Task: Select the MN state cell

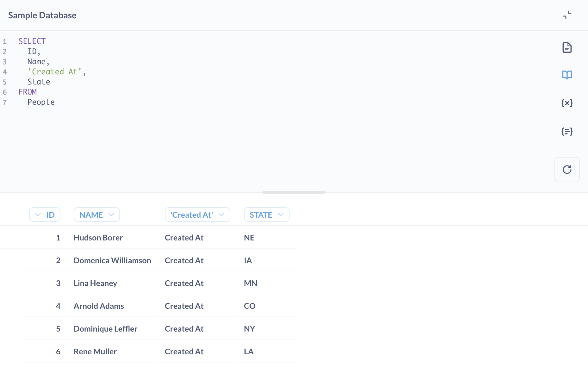Action: click(x=250, y=283)
